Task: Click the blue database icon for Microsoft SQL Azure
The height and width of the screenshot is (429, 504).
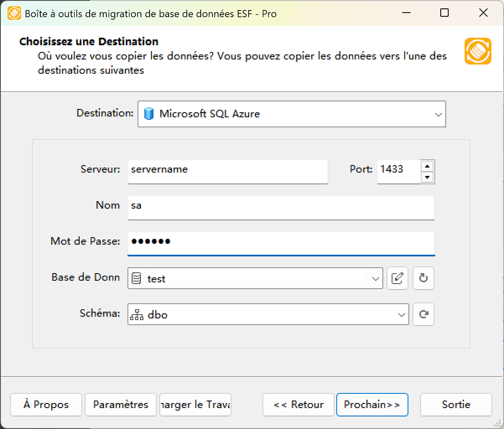Action: coord(149,114)
